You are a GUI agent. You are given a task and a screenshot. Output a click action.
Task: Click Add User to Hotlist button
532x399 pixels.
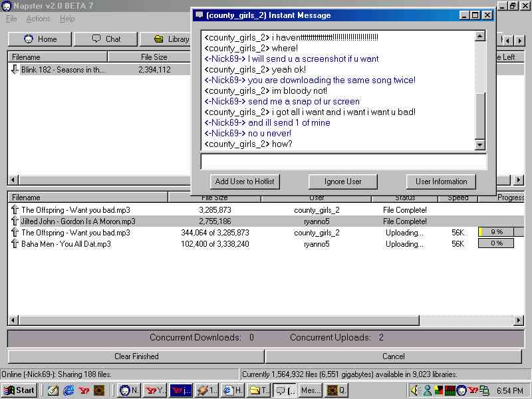245,182
